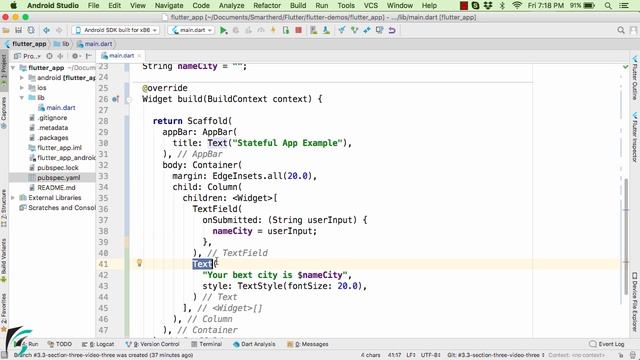
Task: Open the Android SDK device selector dropdown
Action: coord(116,30)
